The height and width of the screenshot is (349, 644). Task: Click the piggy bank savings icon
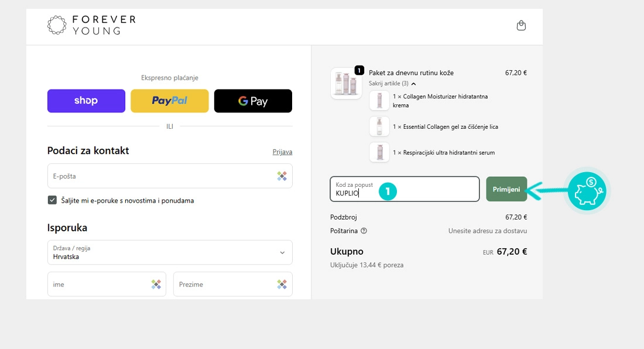point(587,191)
